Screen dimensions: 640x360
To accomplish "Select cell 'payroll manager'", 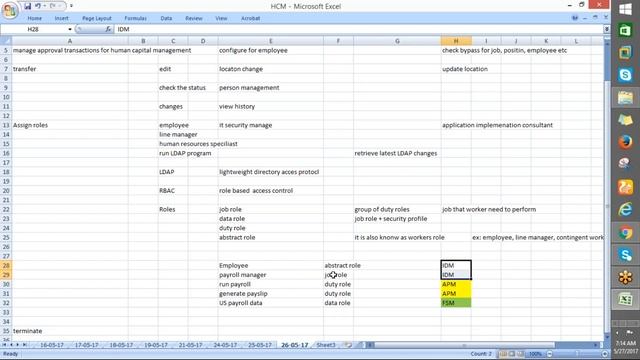I will click(271, 275).
